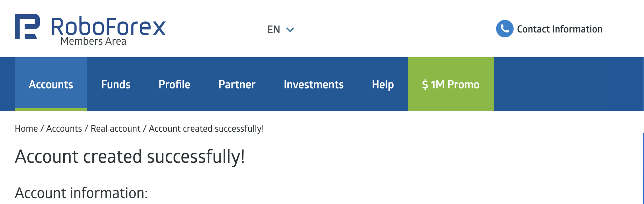This screenshot has height=204, width=644.
Task: Click Accounts in the breadcrumb trail
Action: [x=64, y=129]
